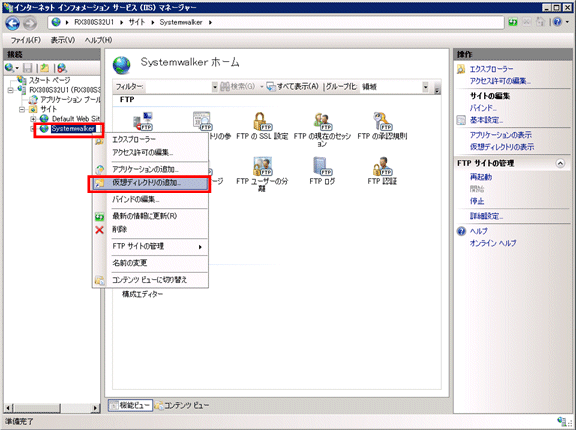Choose バインドの編集 in context menu
Viewport: 576px width, 430px height.
coord(150,199)
